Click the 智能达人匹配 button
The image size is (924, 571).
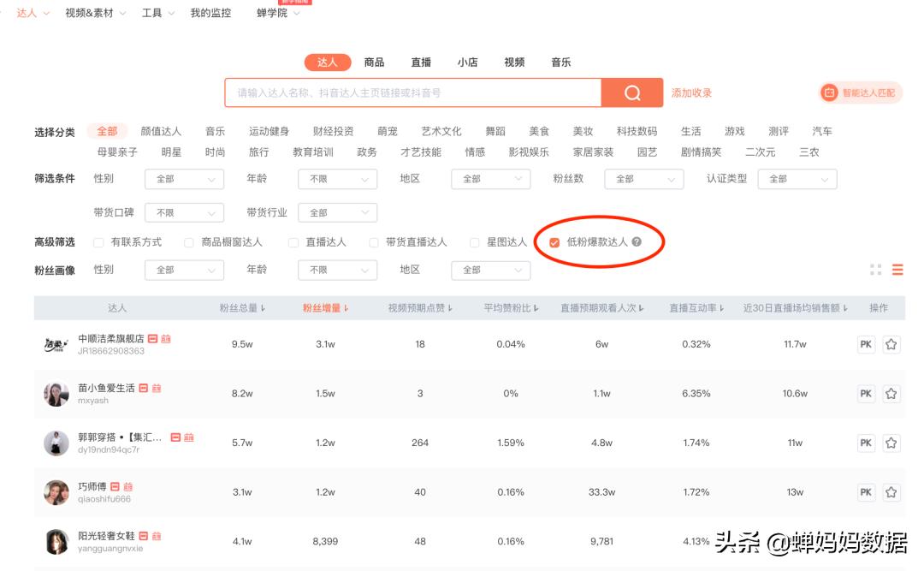[x=860, y=92]
